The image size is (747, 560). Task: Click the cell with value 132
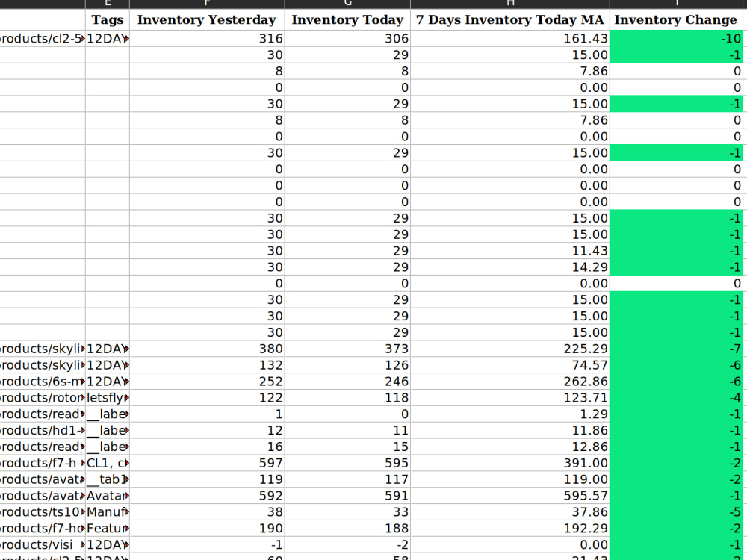point(207,365)
